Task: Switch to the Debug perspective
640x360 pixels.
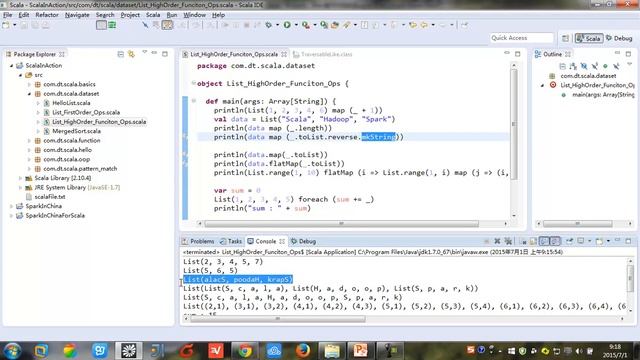Action: pyautogui.click(x=619, y=38)
